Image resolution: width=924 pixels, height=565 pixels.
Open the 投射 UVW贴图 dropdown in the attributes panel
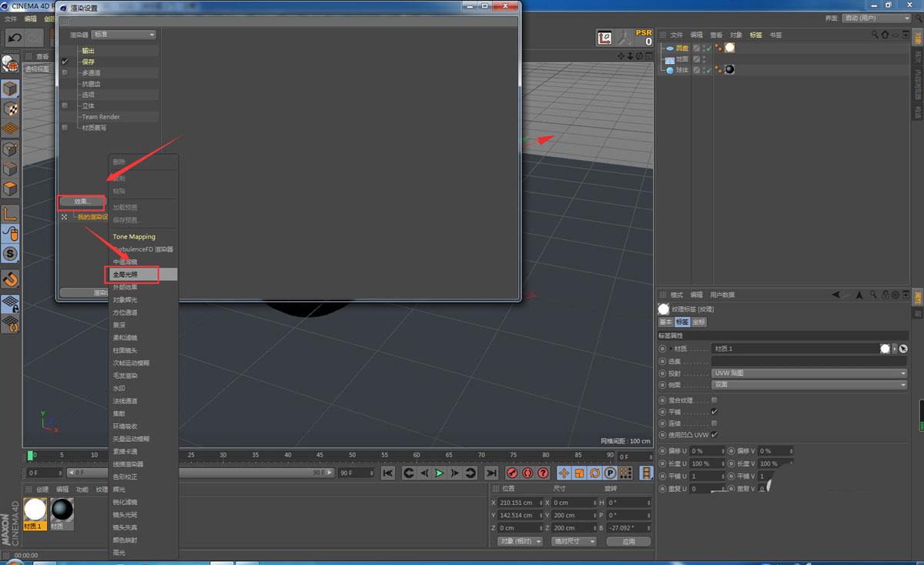(x=808, y=373)
